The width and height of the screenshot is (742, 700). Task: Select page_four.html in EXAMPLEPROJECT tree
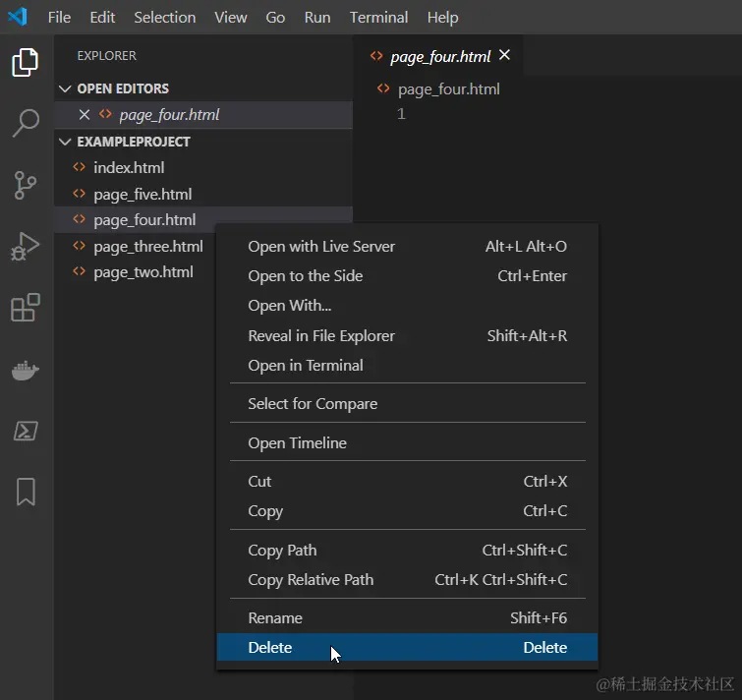click(x=203, y=219)
